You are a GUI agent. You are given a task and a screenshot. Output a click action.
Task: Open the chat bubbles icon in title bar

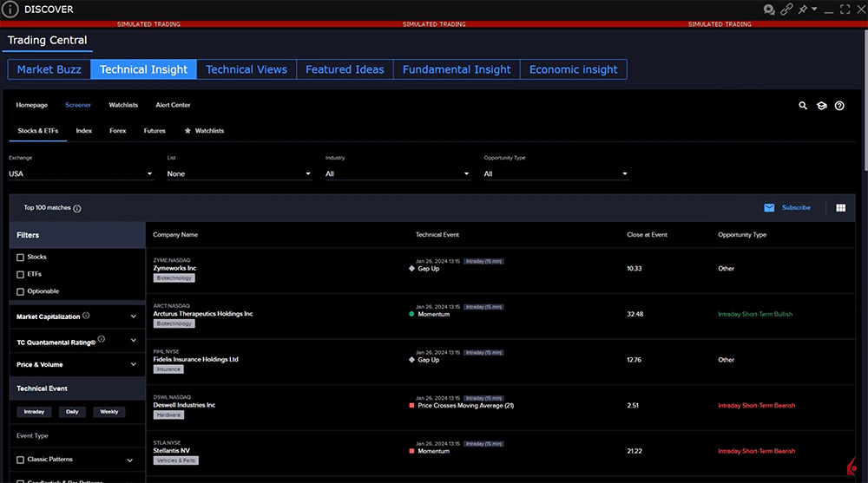768,10
